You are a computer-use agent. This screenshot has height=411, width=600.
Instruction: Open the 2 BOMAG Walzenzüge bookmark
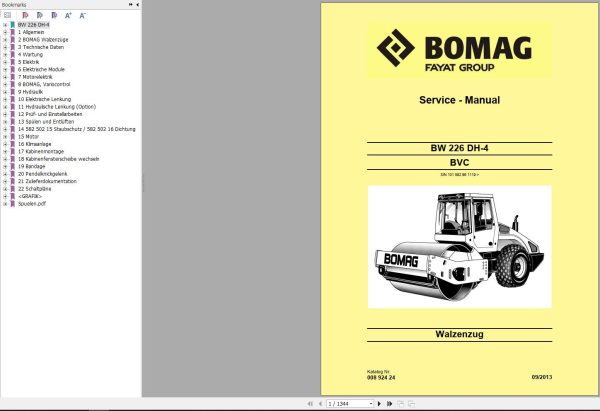(43, 40)
